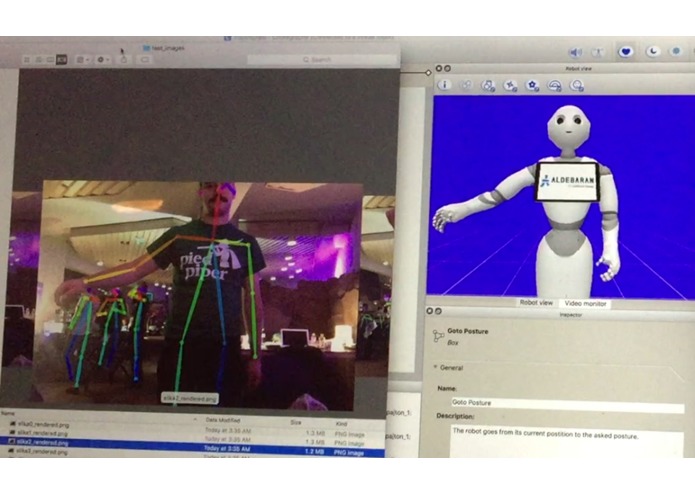
Task: Toggle autonomous life with the heart icon
Action: 625,52
